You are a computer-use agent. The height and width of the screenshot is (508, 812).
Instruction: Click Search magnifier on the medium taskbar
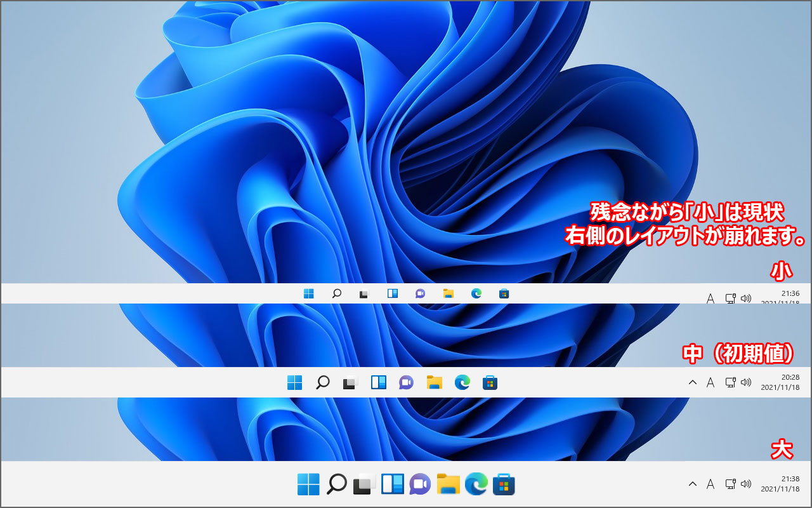pyautogui.click(x=323, y=382)
